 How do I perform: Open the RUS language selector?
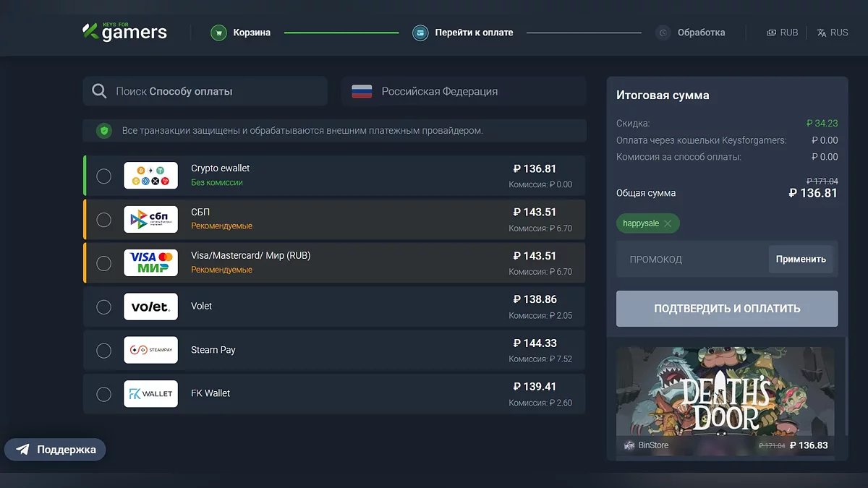833,33
